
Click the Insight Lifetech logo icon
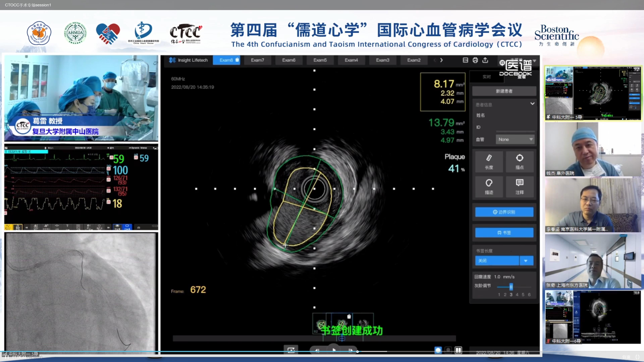(x=172, y=60)
